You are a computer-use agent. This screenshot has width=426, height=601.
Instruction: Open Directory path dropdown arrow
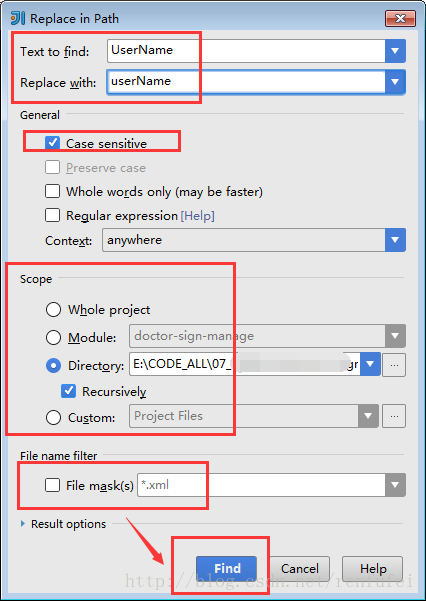pyautogui.click(x=370, y=364)
